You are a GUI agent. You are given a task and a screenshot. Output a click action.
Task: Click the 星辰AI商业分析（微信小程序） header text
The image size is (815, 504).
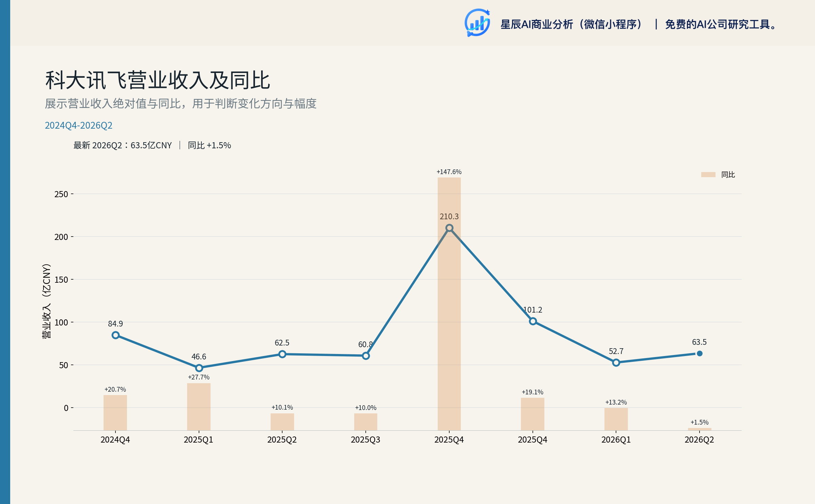572,24
